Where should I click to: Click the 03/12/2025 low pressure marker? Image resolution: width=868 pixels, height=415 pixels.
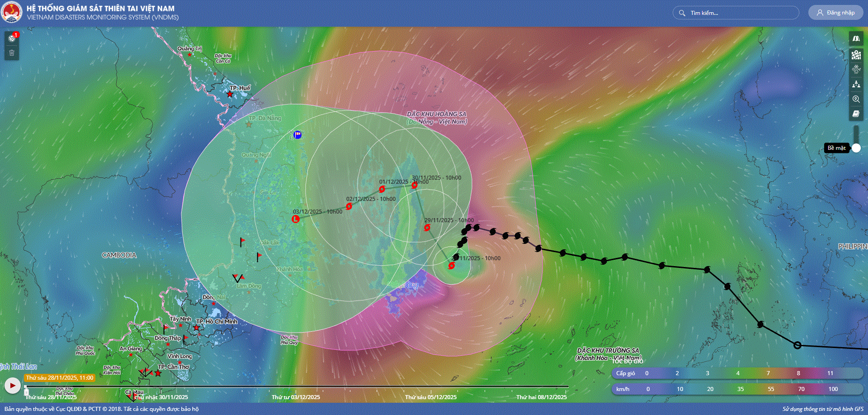point(296,219)
